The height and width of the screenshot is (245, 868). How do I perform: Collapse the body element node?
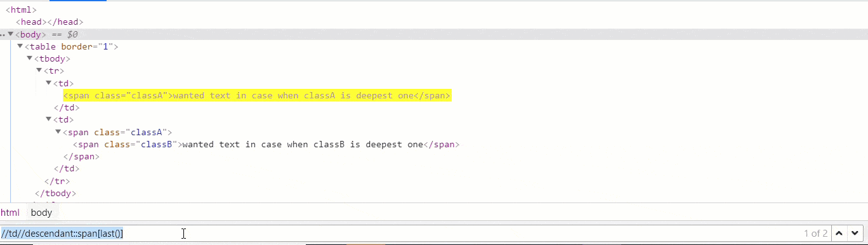point(10,34)
